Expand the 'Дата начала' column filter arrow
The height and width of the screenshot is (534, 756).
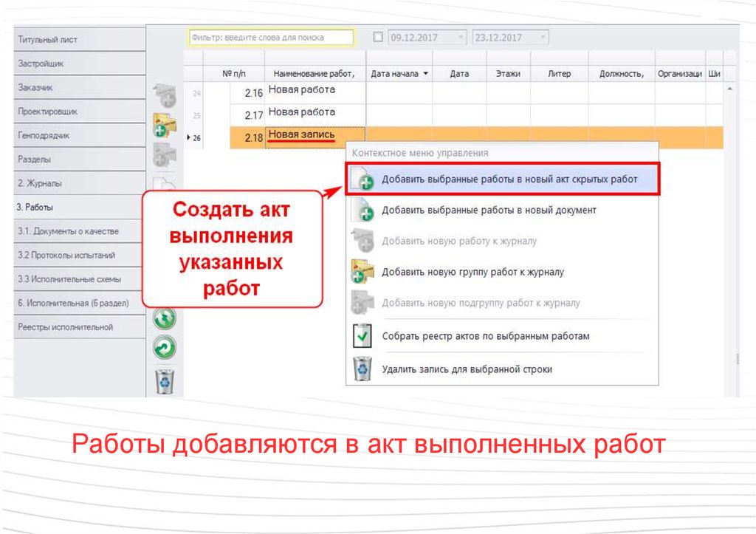pos(425,74)
